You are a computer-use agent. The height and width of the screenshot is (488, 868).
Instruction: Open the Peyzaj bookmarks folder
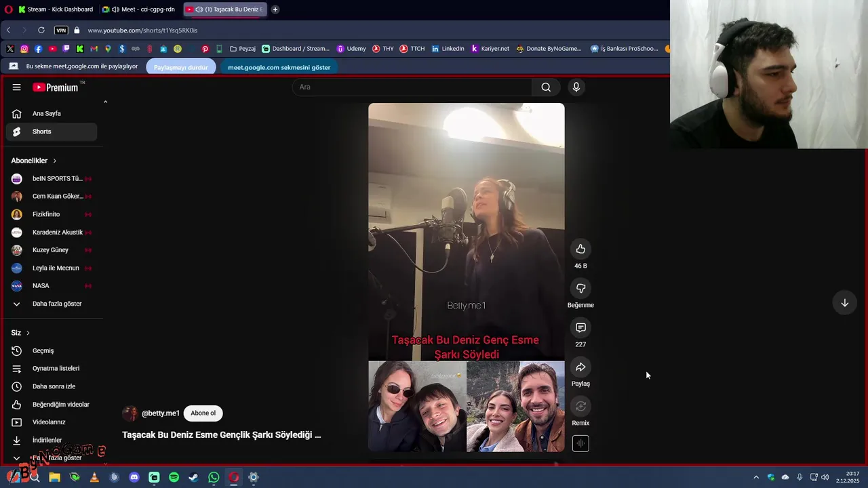[x=243, y=49]
